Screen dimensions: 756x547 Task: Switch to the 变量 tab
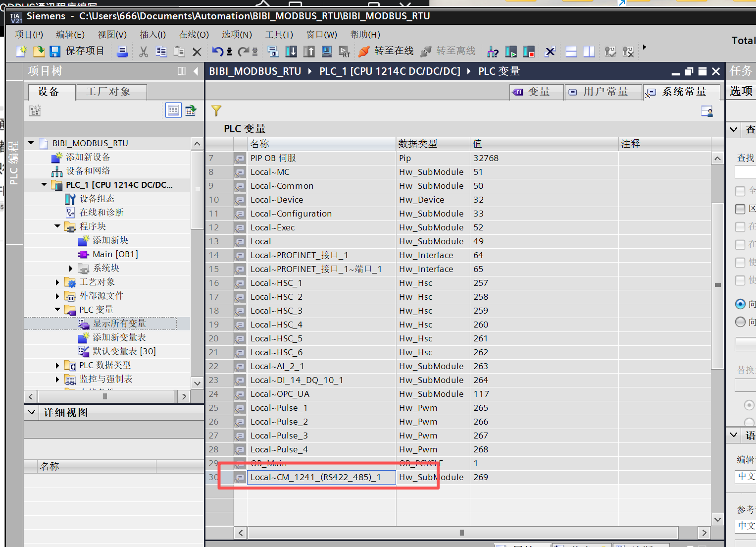537,92
